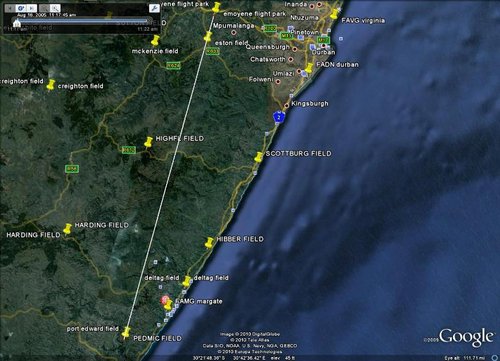Image resolution: width=500 pixels, height=361 pixels.
Task: Step the time slider backward
Action: (10, 8)
